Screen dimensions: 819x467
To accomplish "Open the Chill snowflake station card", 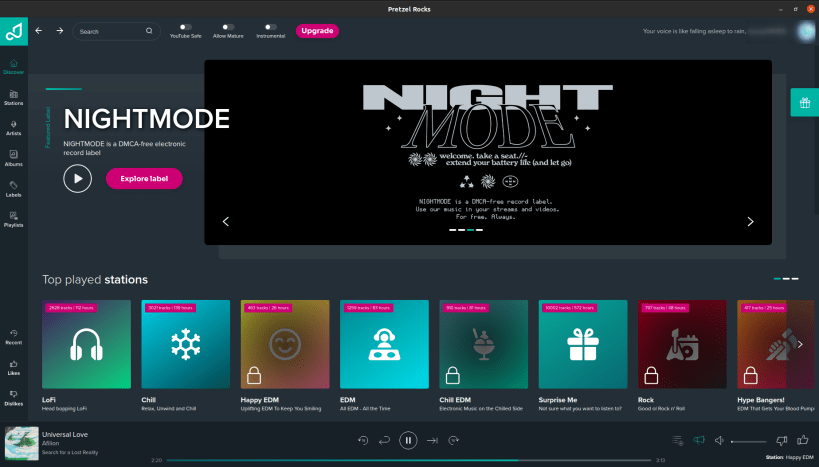I will [185, 344].
